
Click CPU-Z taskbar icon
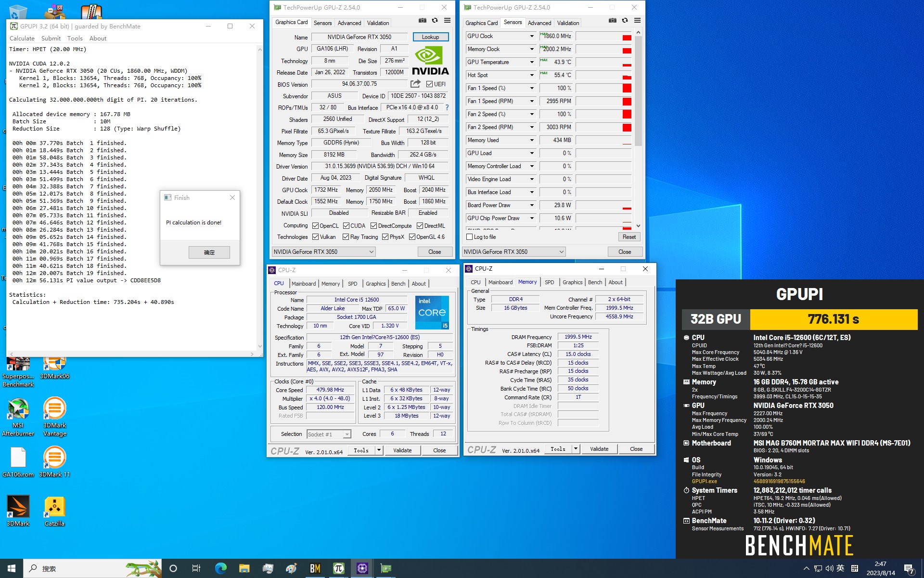point(362,568)
